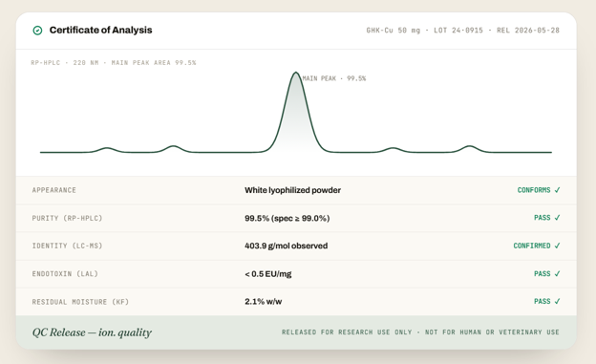Click the 403.9 g/mol observed value

[286, 246]
